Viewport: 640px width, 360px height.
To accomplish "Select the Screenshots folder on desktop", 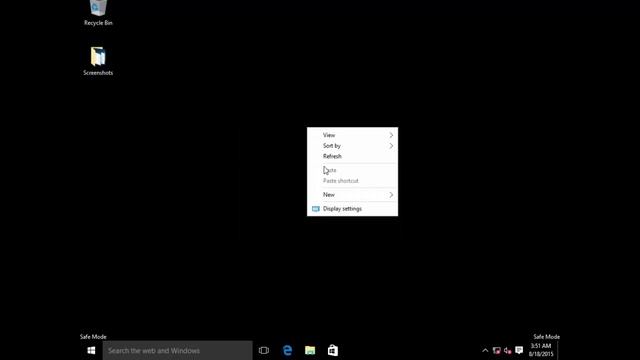I will tap(98, 61).
